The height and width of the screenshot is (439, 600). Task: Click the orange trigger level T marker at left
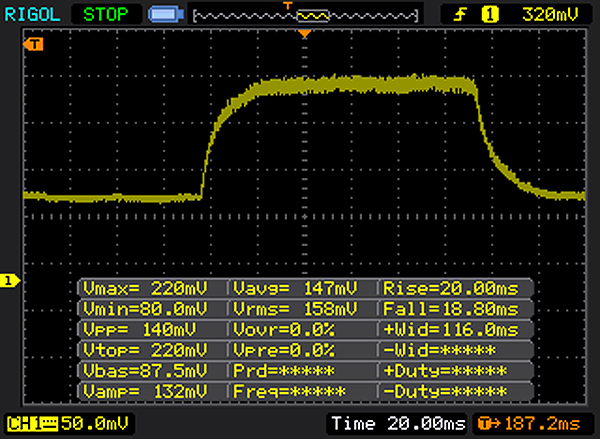(x=33, y=44)
